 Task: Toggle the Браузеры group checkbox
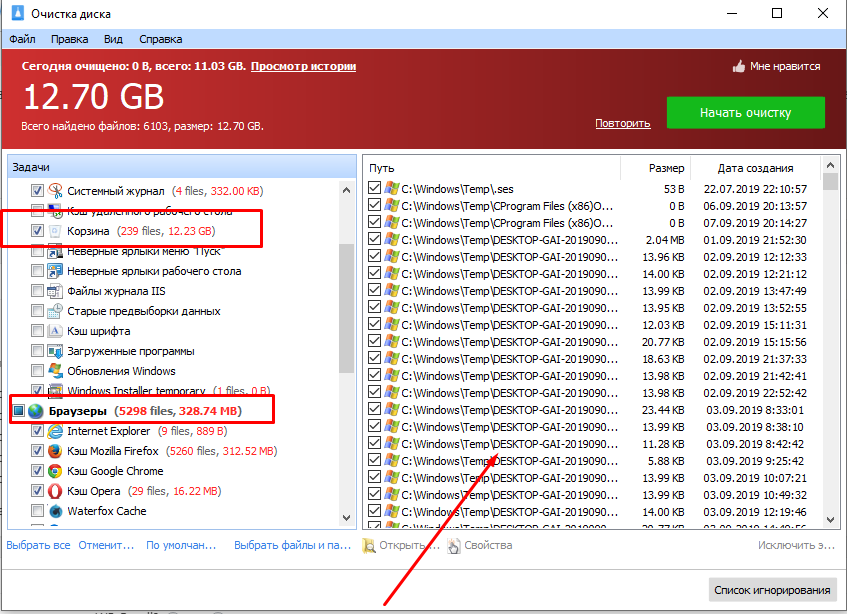[17, 411]
